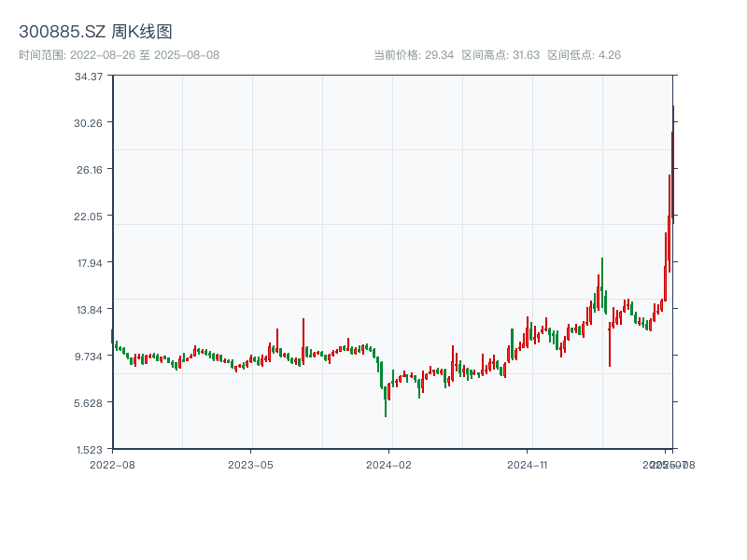
Task: Click the 300885.SZ 周K线图 chart title
Action: (95, 33)
